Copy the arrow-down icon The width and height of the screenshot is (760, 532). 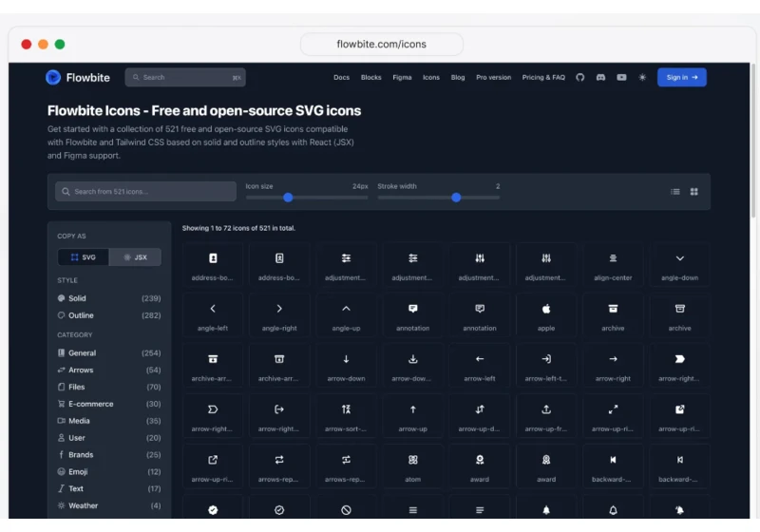pos(346,367)
